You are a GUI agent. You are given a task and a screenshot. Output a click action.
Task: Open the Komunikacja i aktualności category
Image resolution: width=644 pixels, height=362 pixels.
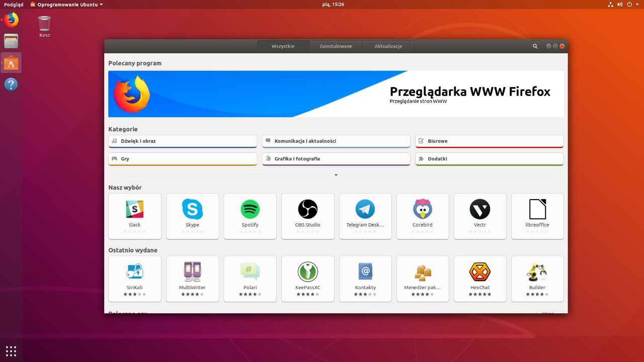pyautogui.click(x=336, y=141)
